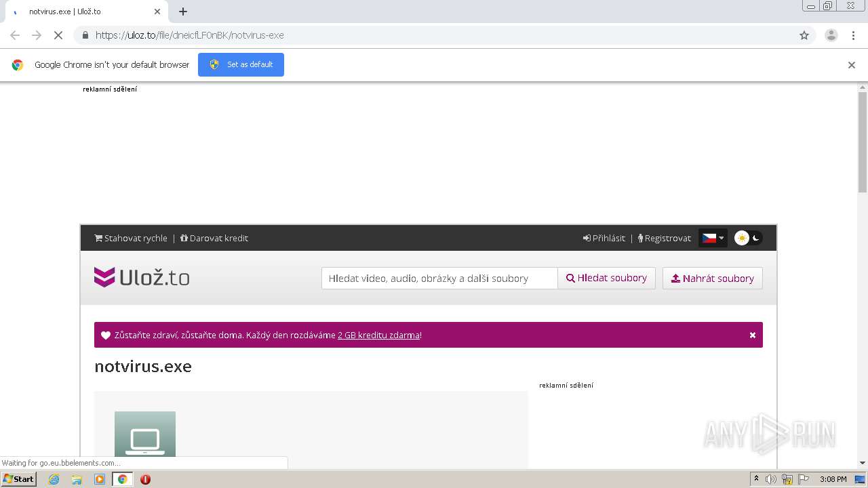Open Windows Media Player taskbar icon
Screen dimensions: 868x488
(x=100, y=479)
